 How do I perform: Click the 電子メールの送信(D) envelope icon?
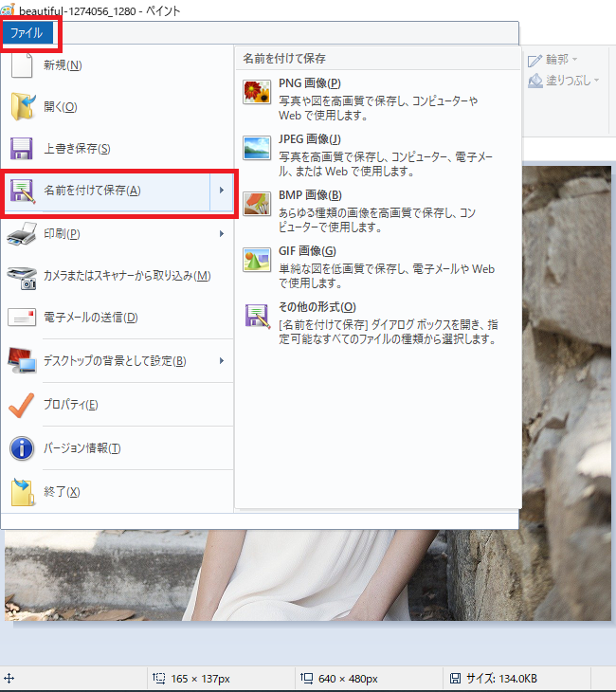22,318
